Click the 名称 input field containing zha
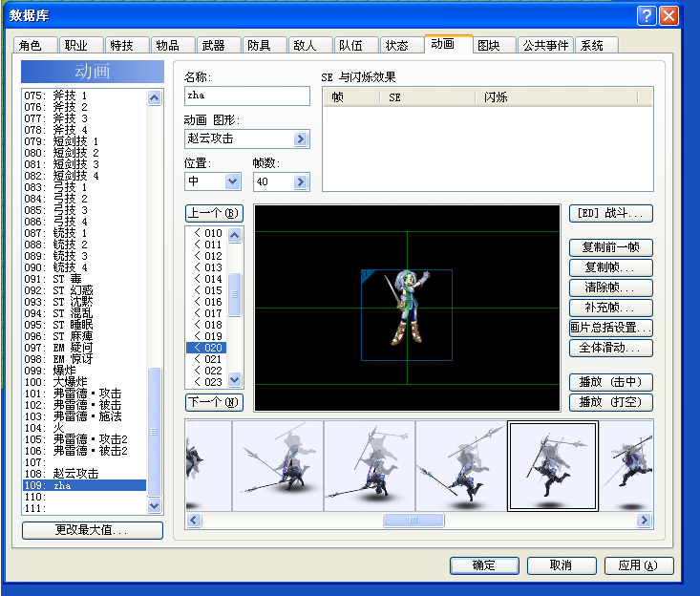This screenshot has height=596, width=700. [x=247, y=96]
